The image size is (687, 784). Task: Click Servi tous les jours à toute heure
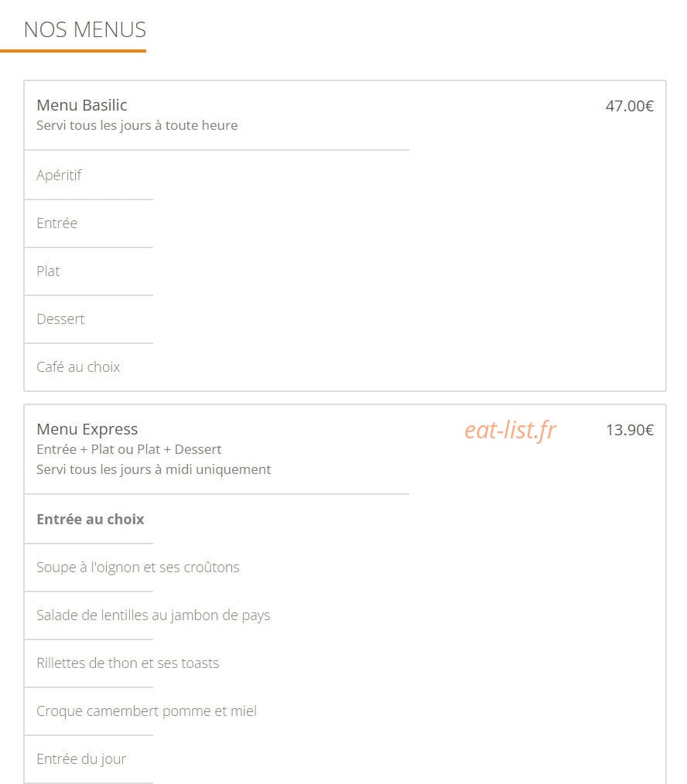tap(137, 125)
